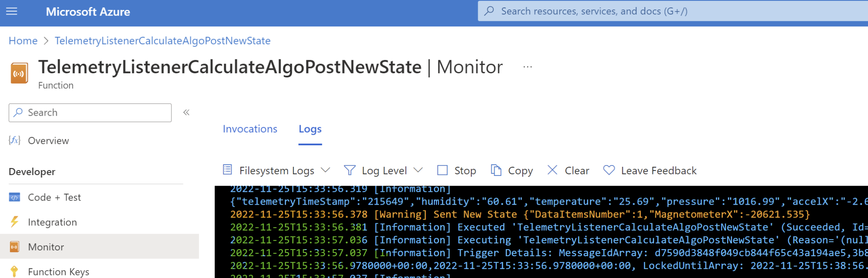
Task: Click the Executing TelemetryListener log line
Action: click(549, 240)
